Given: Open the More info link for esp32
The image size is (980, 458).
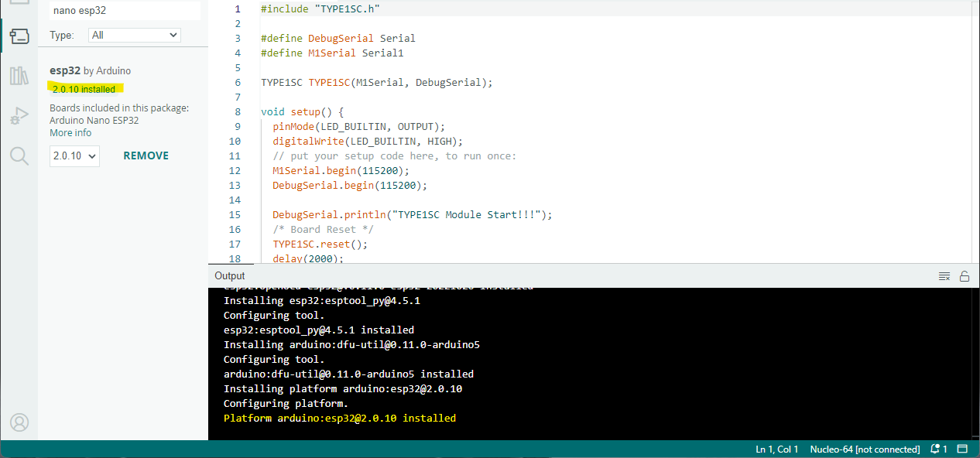Looking at the screenshot, I should tap(70, 132).
